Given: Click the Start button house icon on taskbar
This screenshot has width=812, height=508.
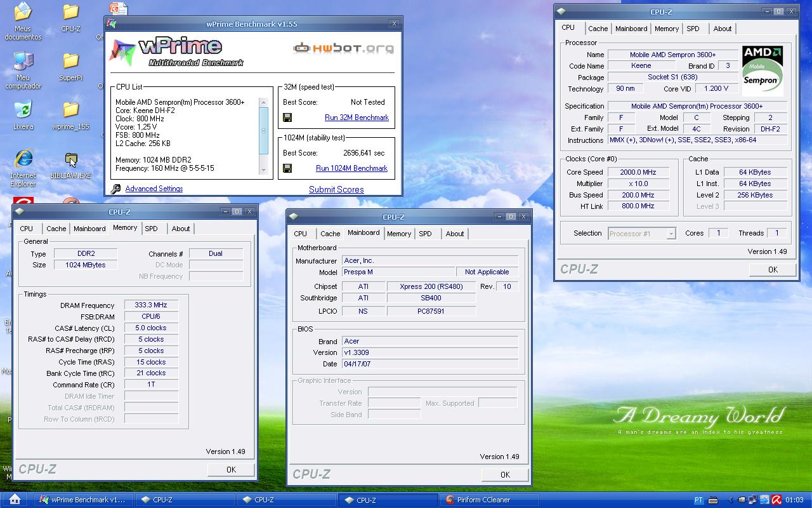Looking at the screenshot, I should point(15,500).
